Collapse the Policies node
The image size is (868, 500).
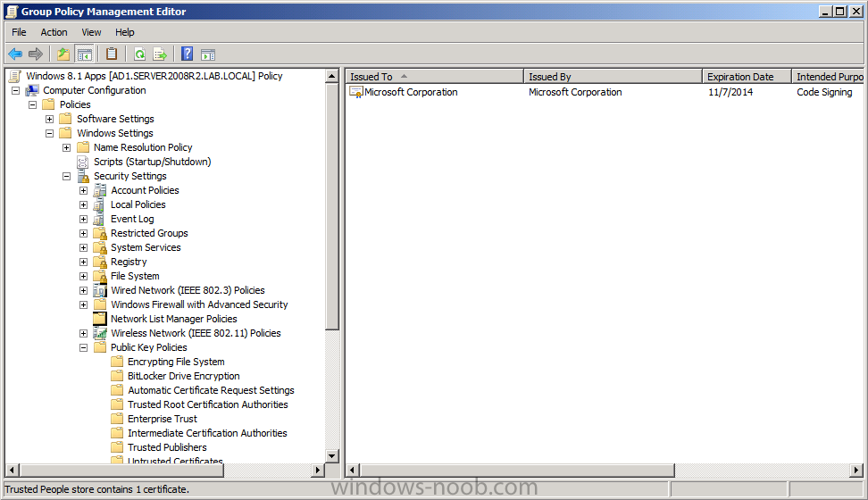[33, 104]
